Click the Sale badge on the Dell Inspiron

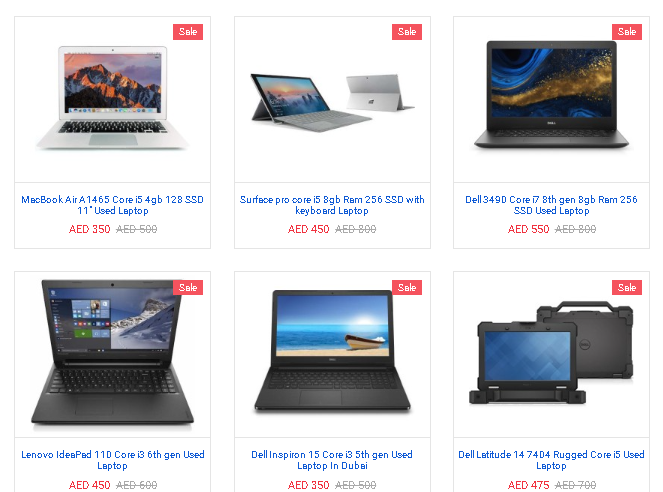(x=407, y=287)
